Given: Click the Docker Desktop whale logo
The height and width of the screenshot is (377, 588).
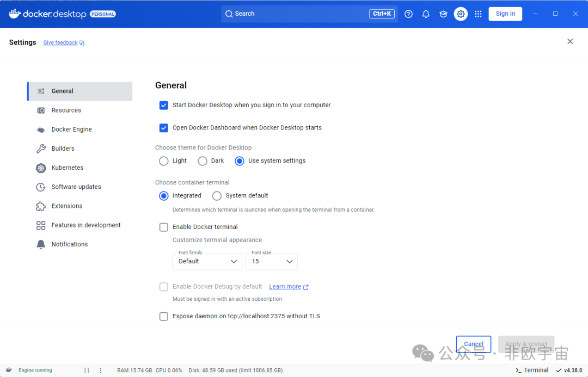Looking at the screenshot, I should (x=15, y=14).
